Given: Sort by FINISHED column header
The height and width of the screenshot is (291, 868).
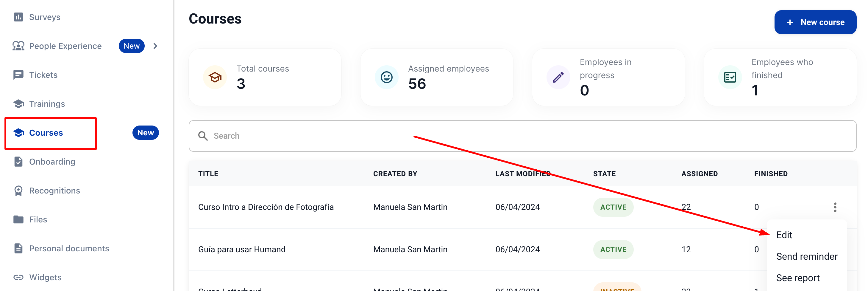Looking at the screenshot, I should tap(771, 174).
